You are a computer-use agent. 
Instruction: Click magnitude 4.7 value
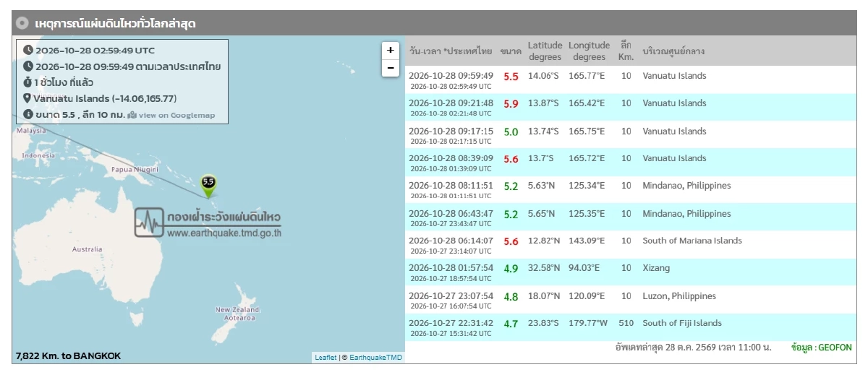(x=511, y=324)
